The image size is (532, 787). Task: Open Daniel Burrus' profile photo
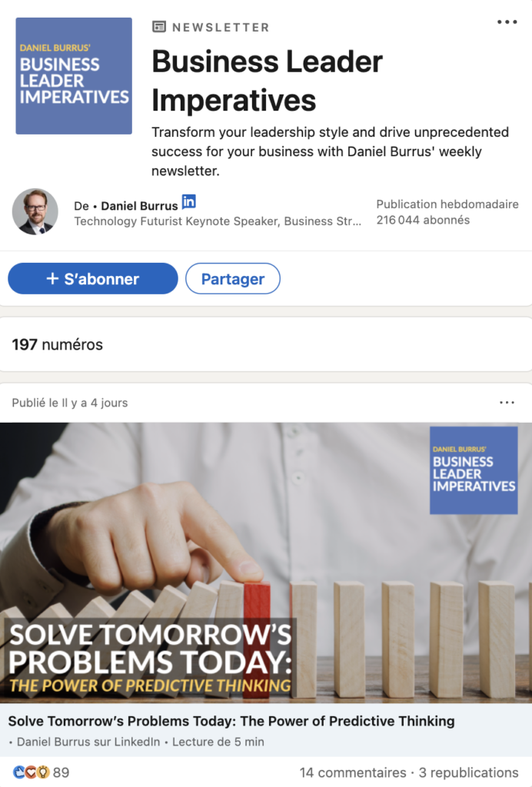(35, 212)
